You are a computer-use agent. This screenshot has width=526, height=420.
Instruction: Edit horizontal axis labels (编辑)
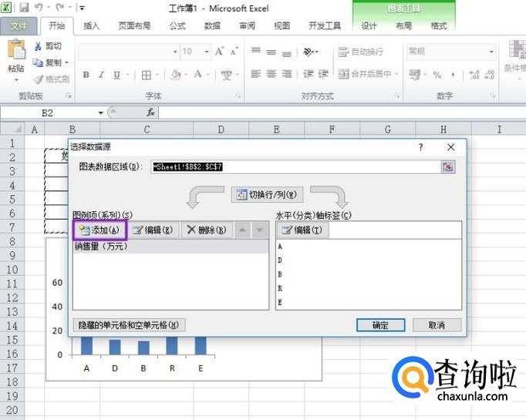pos(302,230)
